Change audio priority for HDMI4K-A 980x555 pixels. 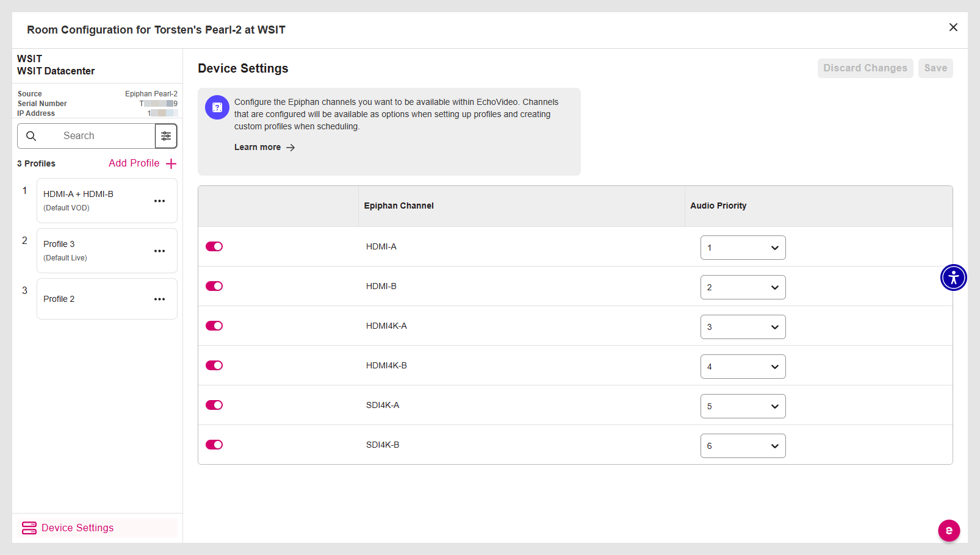tap(743, 327)
